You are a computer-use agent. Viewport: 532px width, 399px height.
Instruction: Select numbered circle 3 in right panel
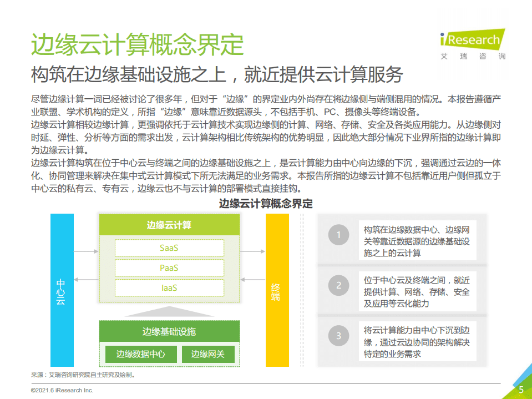338,335
